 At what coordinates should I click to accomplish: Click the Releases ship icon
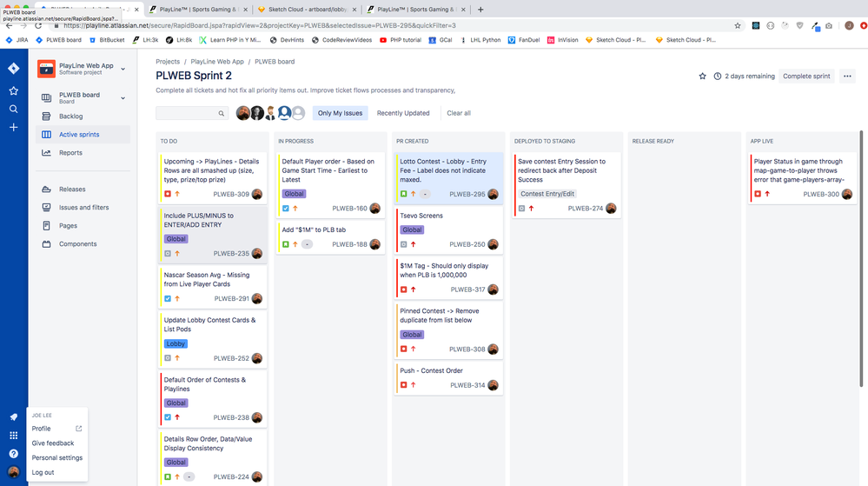[x=47, y=190]
